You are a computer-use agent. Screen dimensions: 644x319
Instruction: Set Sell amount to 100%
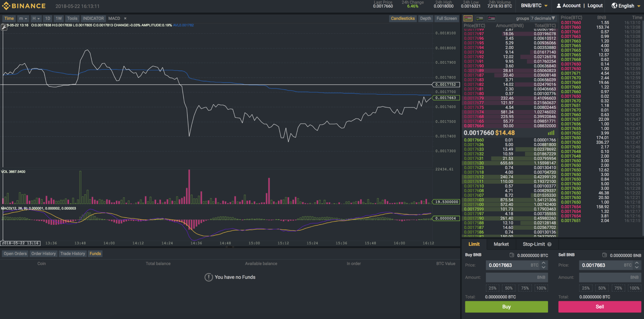pos(634,288)
